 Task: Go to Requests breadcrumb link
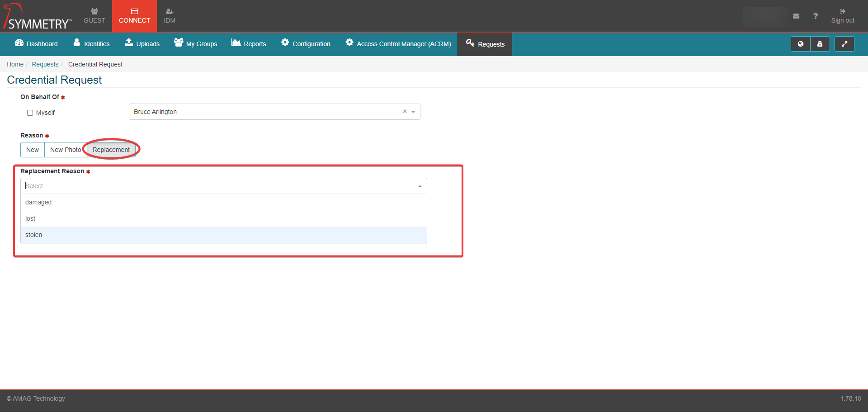(x=45, y=64)
